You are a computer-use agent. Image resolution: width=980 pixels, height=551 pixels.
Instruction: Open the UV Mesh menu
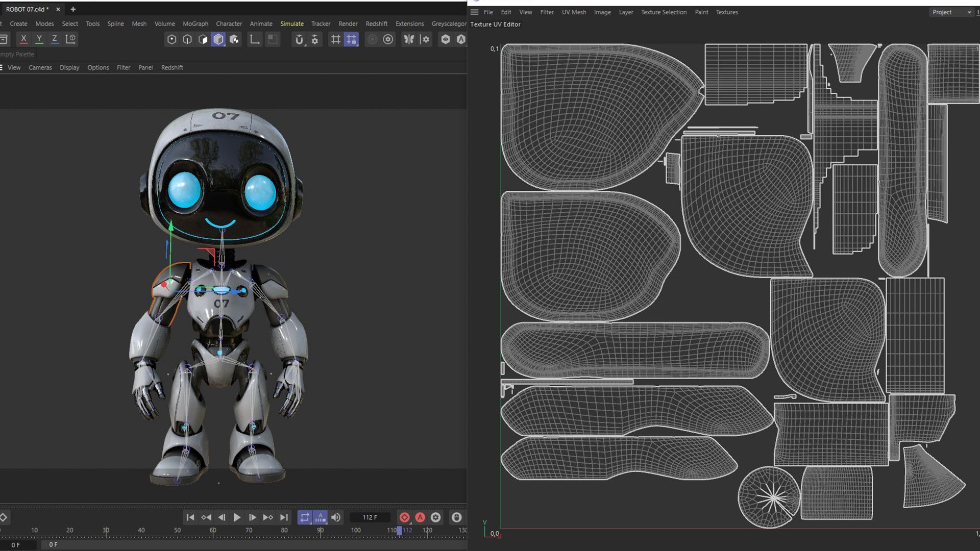[574, 12]
